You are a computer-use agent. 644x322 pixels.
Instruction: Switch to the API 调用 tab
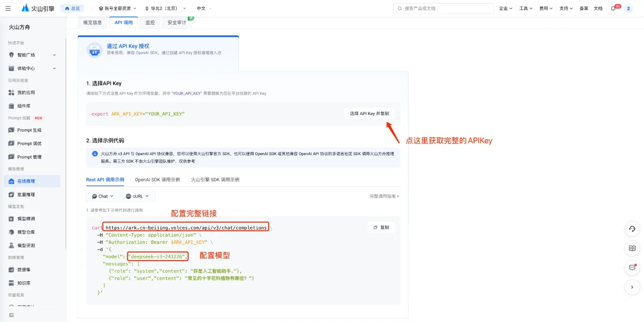click(124, 23)
